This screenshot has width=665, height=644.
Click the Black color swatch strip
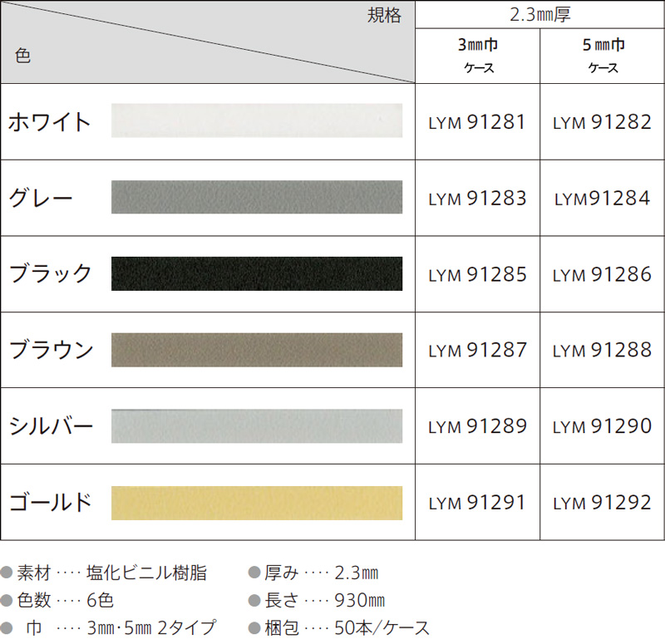[x=257, y=273]
